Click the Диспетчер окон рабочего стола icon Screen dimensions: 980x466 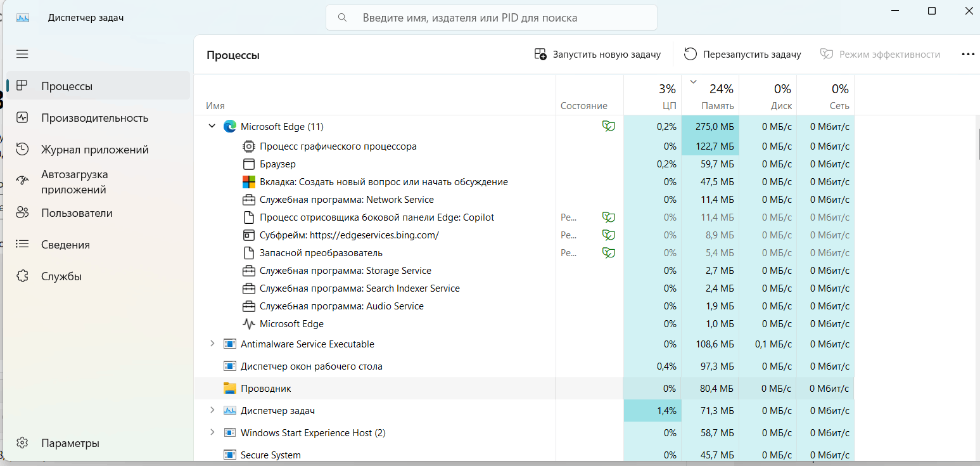[229, 366]
